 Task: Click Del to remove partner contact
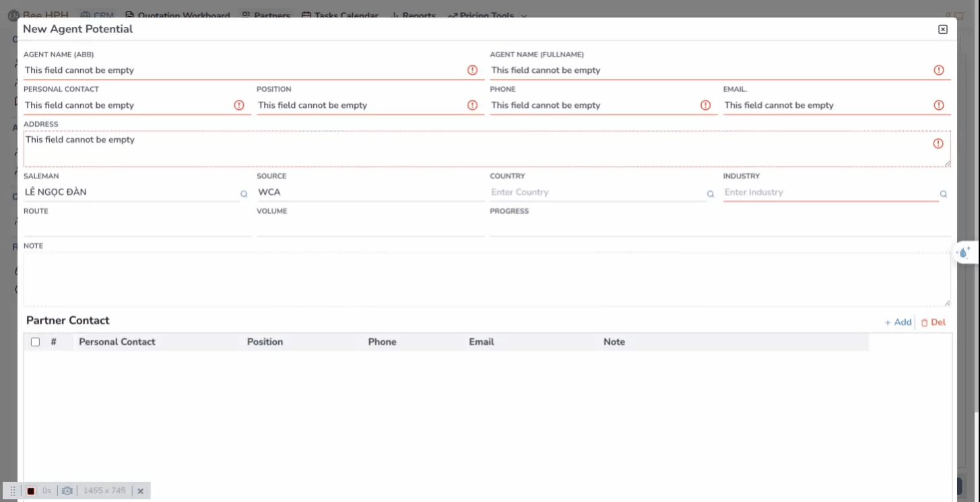[933, 322]
